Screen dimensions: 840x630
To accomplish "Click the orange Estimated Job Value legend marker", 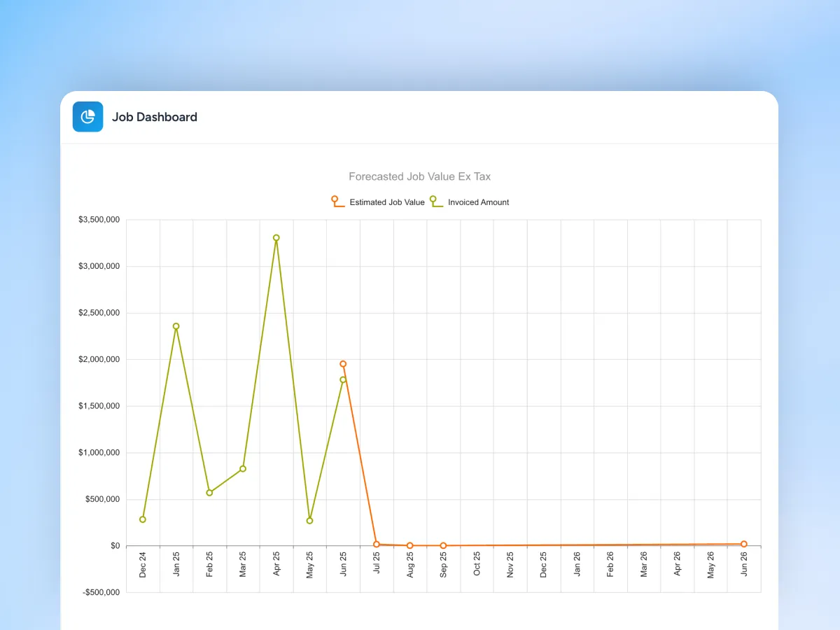I will tap(337, 202).
